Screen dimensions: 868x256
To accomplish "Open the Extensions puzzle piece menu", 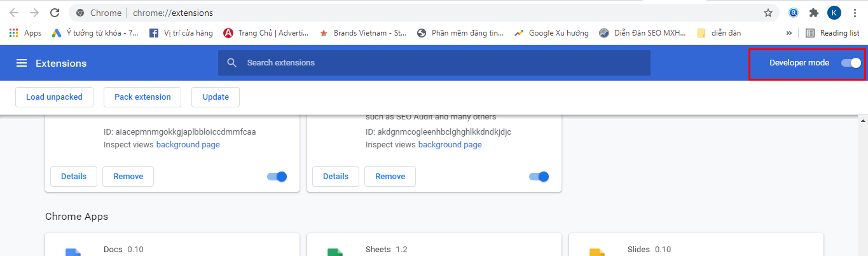I will tap(813, 13).
